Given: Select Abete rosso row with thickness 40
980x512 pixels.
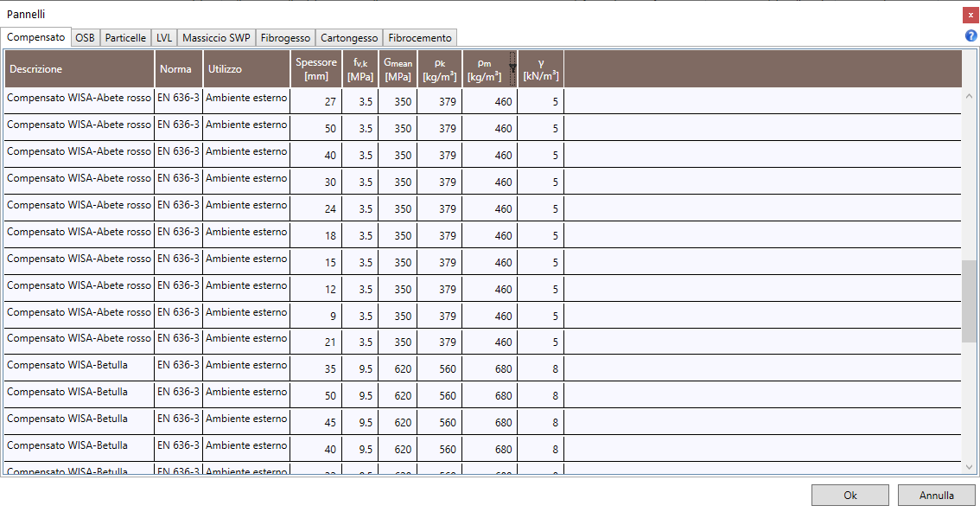Looking at the screenshot, I should [x=482, y=155].
